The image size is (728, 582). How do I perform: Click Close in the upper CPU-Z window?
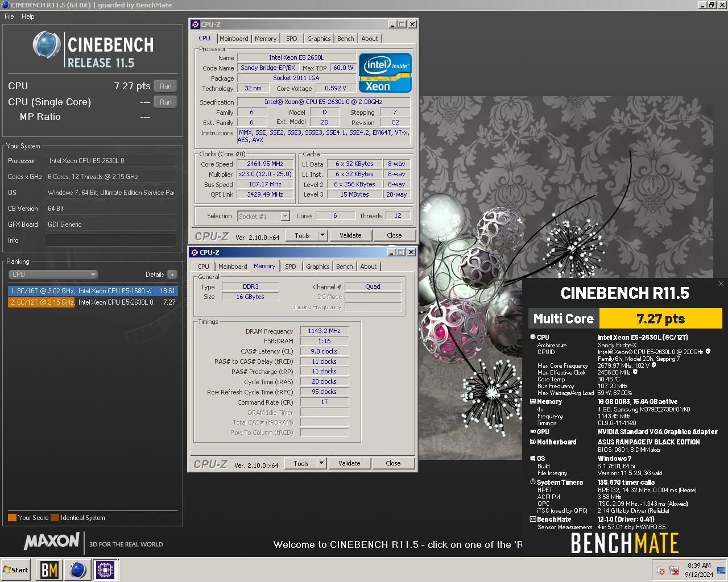[x=394, y=235]
